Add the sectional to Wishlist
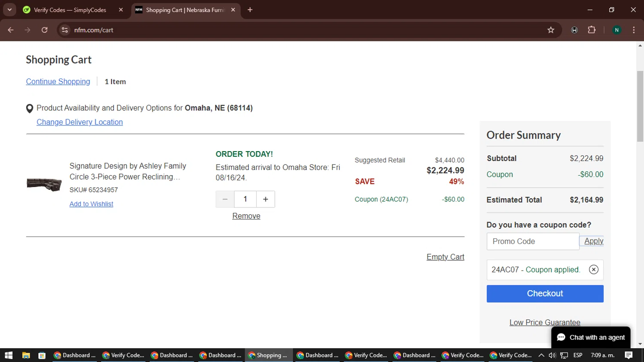This screenshot has height=362, width=644. click(91, 204)
